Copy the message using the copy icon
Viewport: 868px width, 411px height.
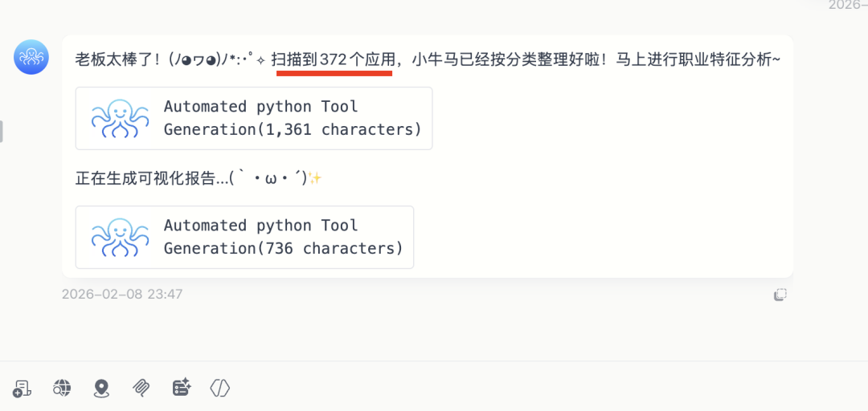point(780,295)
